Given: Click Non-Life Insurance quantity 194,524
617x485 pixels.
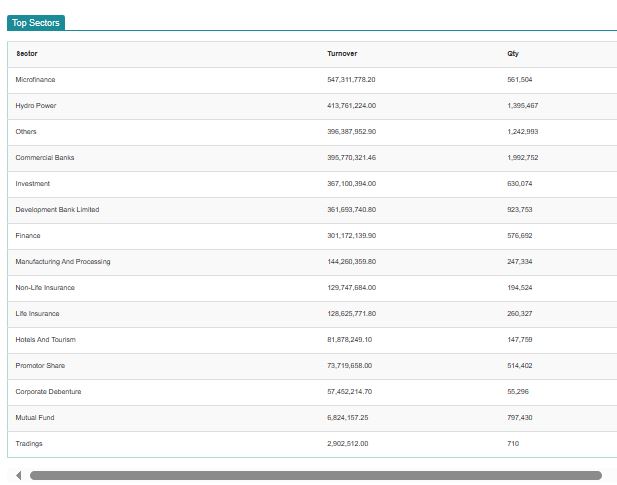Looking at the screenshot, I should [x=520, y=288].
